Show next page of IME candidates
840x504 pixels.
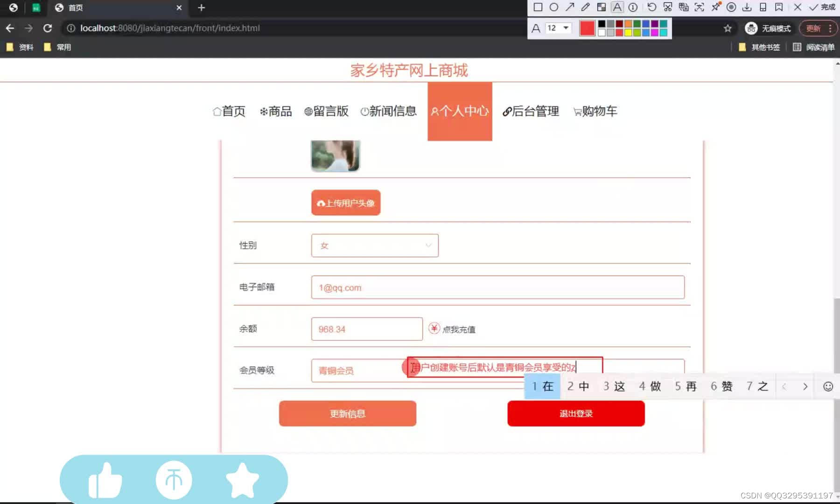click(x=805, y=386)
